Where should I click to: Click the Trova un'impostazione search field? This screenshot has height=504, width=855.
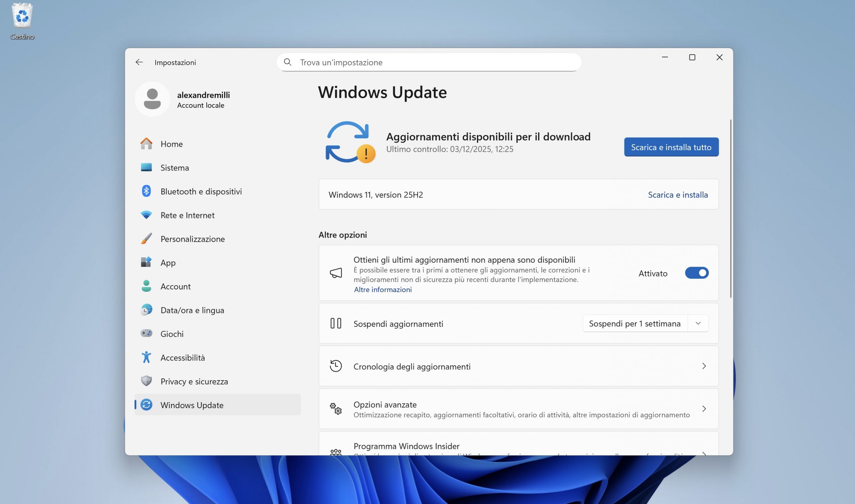coord(428,62)
